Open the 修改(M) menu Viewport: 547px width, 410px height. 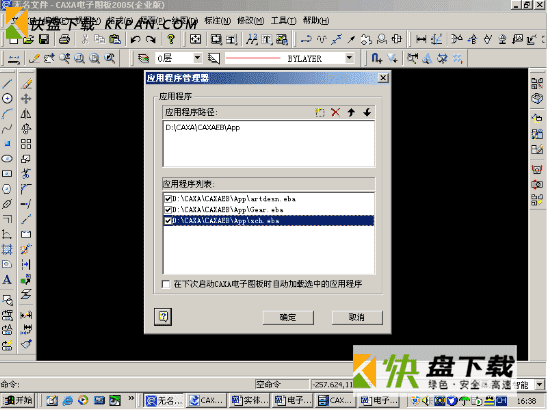click(250, 21)
